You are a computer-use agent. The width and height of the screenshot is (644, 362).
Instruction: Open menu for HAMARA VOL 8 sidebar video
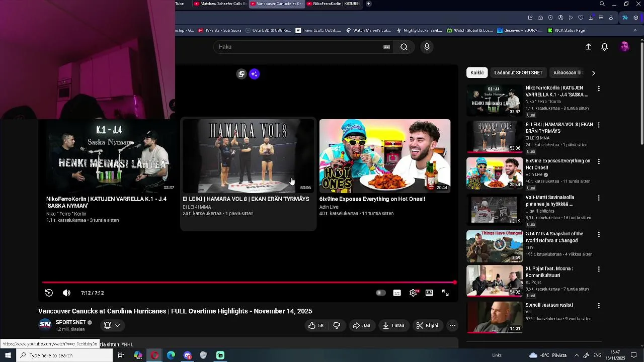pyautogui.click(x=599, y=125)
